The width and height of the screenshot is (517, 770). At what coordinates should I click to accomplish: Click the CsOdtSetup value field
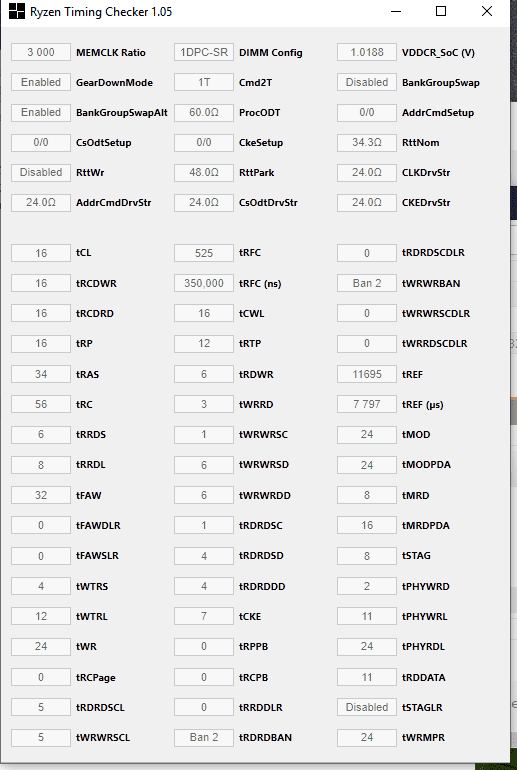[41, 142]
